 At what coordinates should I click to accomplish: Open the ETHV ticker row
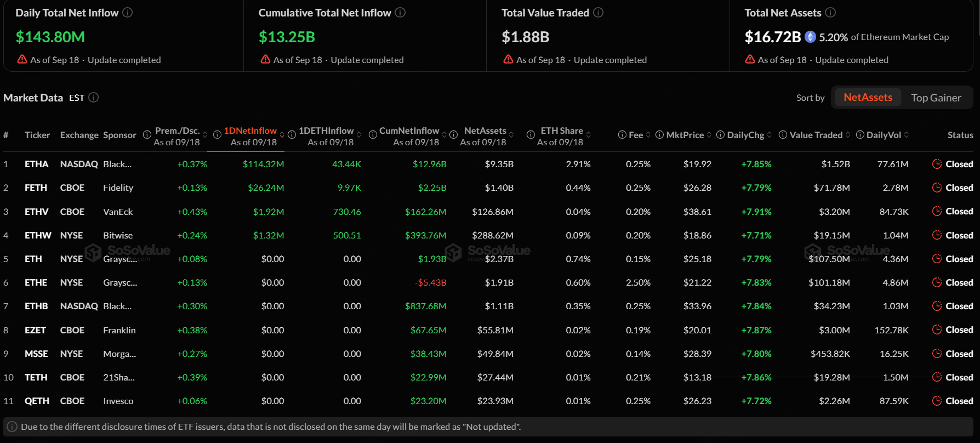click(x=37, y=212)
